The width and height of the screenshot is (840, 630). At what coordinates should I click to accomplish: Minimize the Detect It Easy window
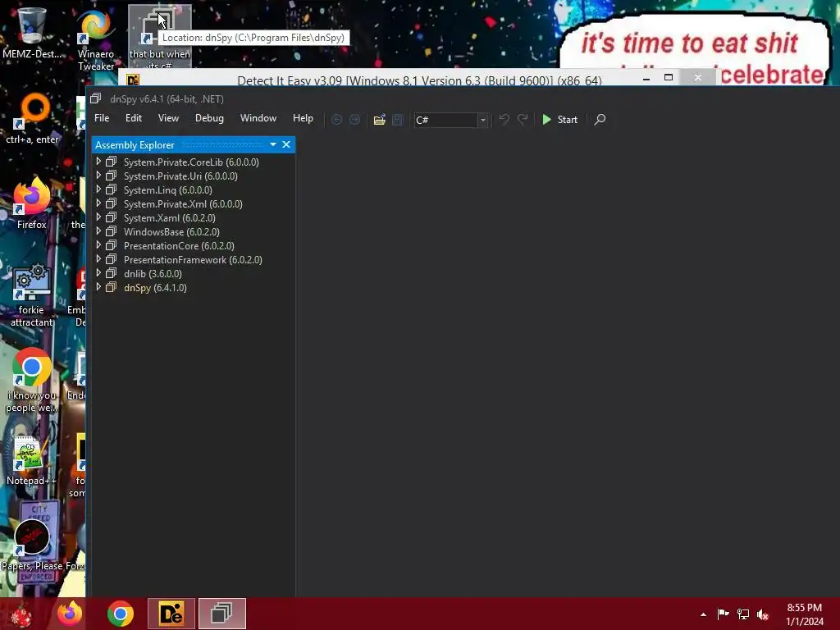point(646,78)
